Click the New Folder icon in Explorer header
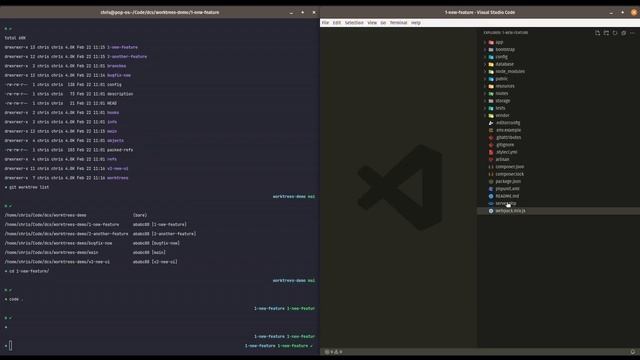 click(x=606, y=33)
